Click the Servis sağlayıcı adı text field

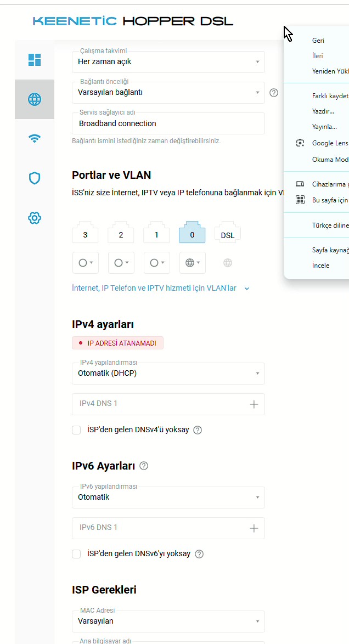pyautogui.click(x=168, y=123)
